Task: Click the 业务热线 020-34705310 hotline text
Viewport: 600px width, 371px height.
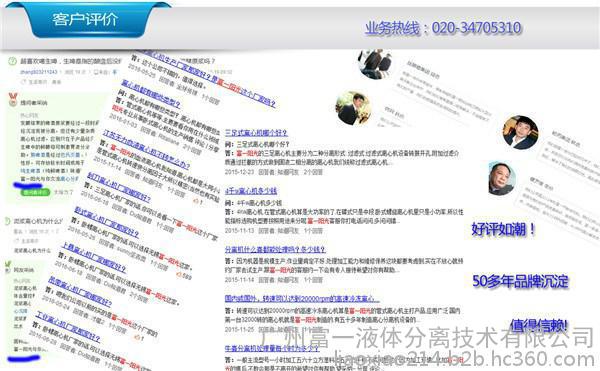Action: coord(443,28)
